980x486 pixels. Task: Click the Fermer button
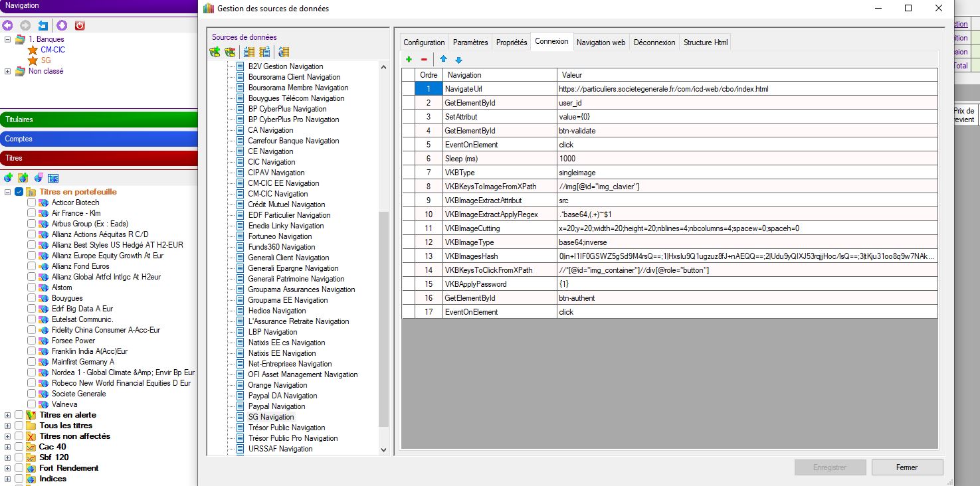pyautogui.click(x=906, y=467)
